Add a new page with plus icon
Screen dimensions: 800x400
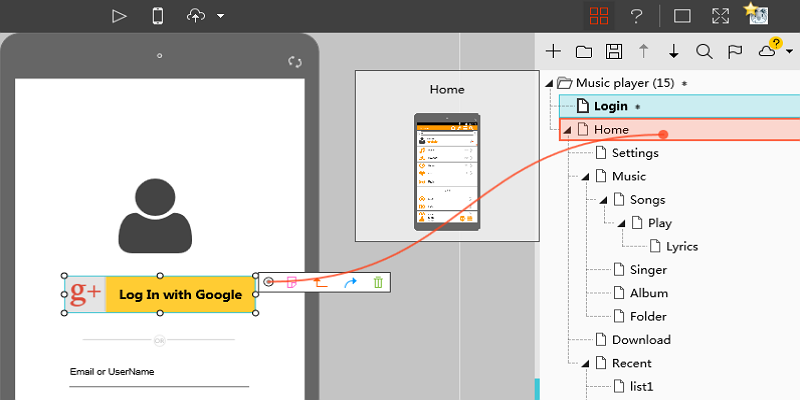(x=553, y=51)
